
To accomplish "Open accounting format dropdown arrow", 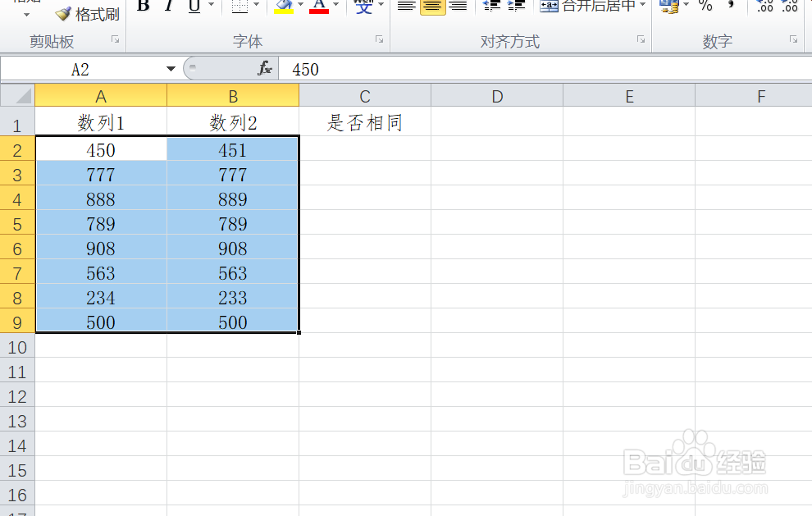I will [687, 5].
